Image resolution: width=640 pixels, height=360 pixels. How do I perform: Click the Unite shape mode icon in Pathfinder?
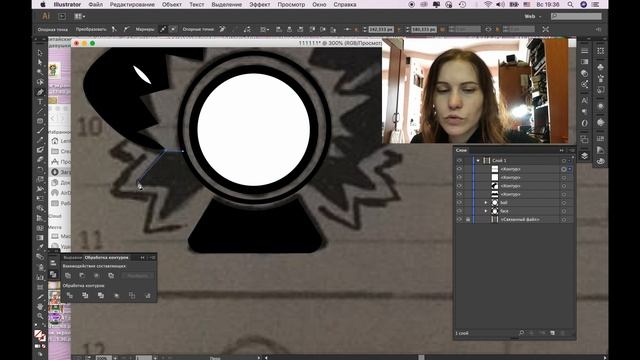click(68, 276)
